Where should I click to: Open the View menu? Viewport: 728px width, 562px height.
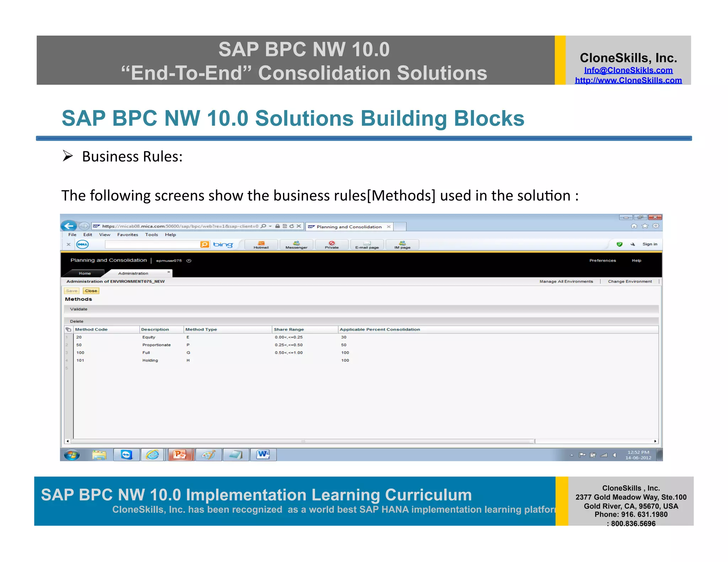105,235
